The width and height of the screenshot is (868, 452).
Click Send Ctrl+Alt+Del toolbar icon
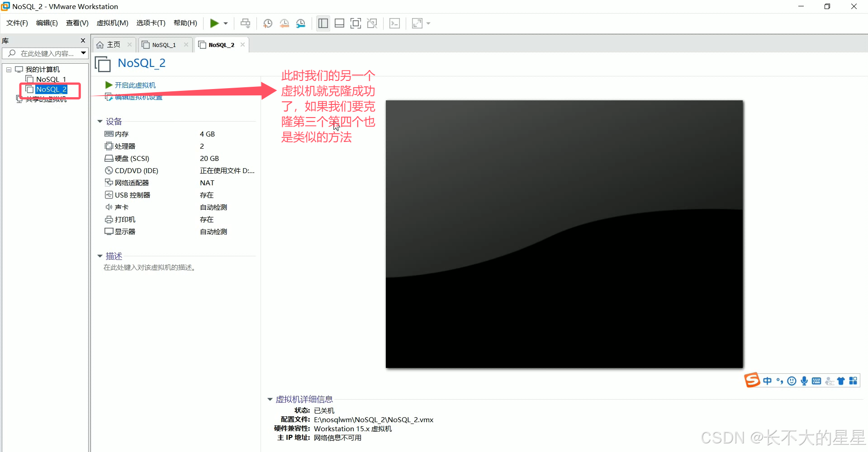click(x=245, y=23)
